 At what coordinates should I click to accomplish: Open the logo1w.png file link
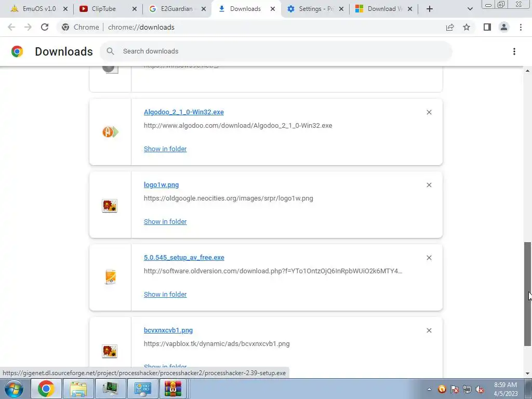[161, 184]
